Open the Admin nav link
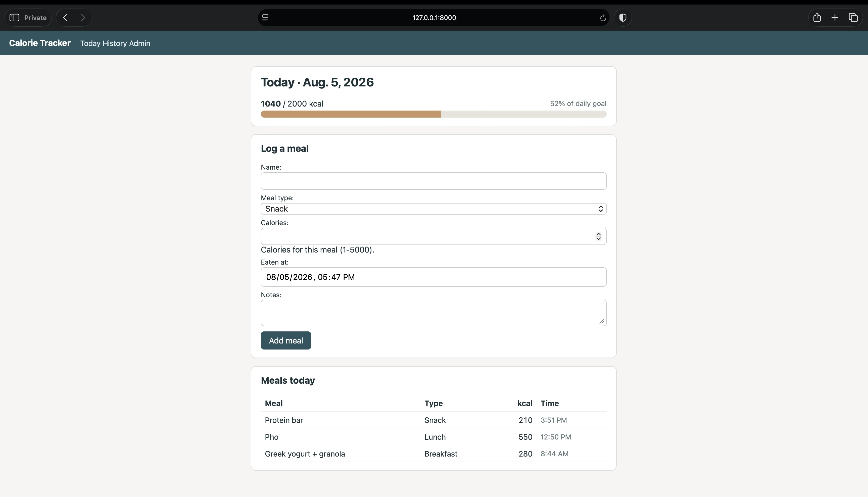The height and width of the screenshot is (497, 868). (140, 43)
